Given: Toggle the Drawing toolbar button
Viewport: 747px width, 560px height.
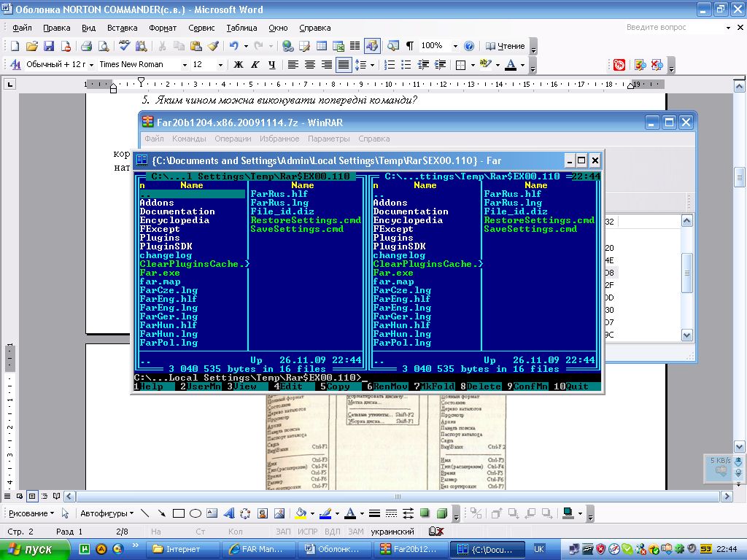Looking at the screenshot, I should (x=371, y=46).
